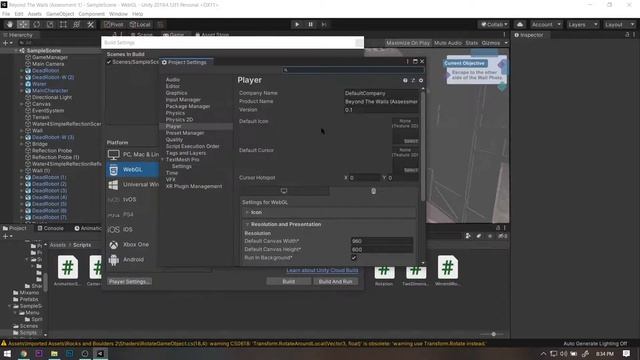This screenshot has height=360, width=640.
Task: Switch to standalone monitor settings tab
Action: pos(284,191)
